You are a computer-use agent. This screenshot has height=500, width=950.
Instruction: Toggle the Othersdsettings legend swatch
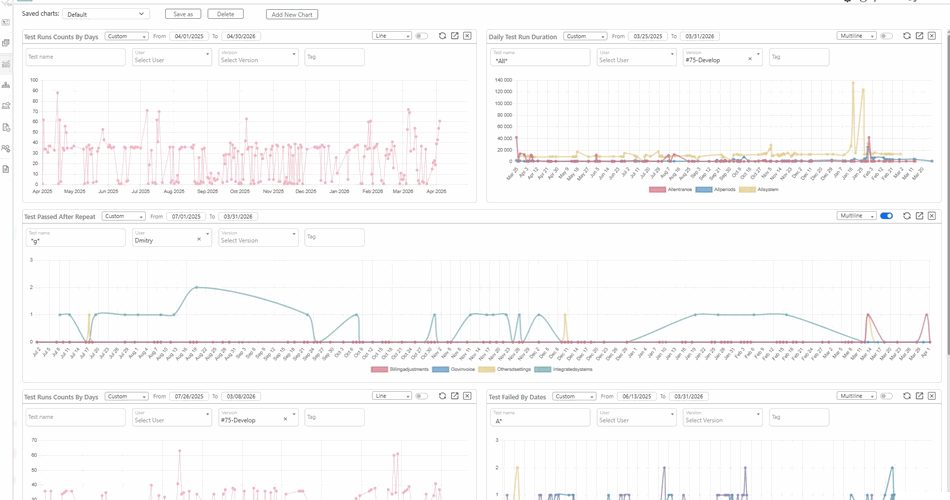487,369
